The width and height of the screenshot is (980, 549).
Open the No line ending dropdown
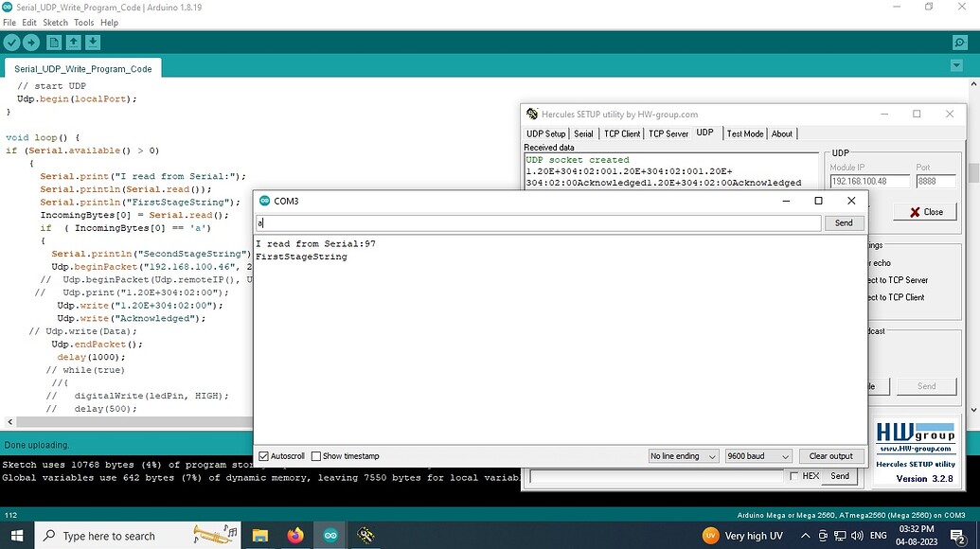tap(683, 455)
